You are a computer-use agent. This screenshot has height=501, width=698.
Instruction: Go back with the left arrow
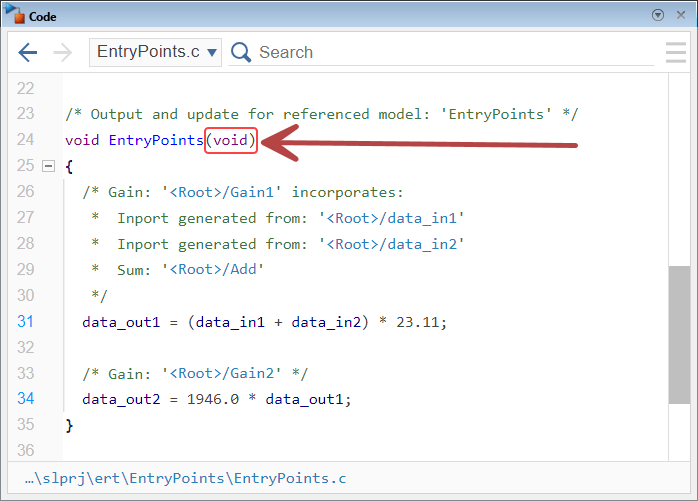pyautogui.click(x=28, y=53)
